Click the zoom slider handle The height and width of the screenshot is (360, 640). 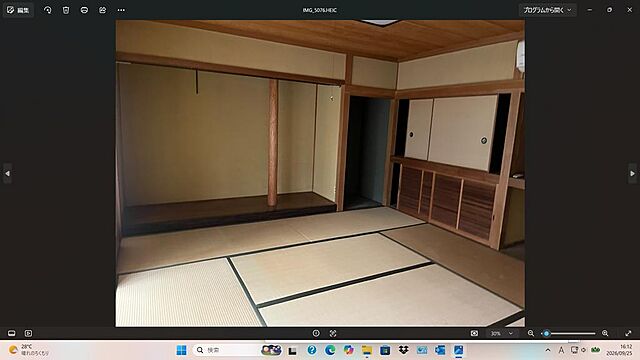[547, 333]
